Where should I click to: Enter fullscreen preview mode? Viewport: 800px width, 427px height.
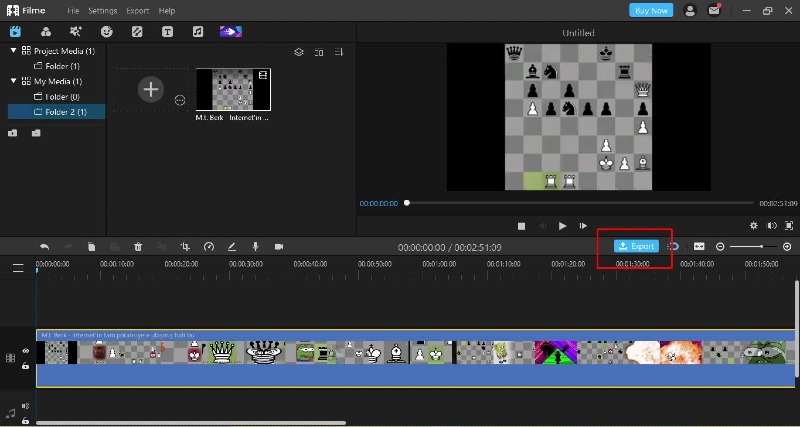coord(789,225)
